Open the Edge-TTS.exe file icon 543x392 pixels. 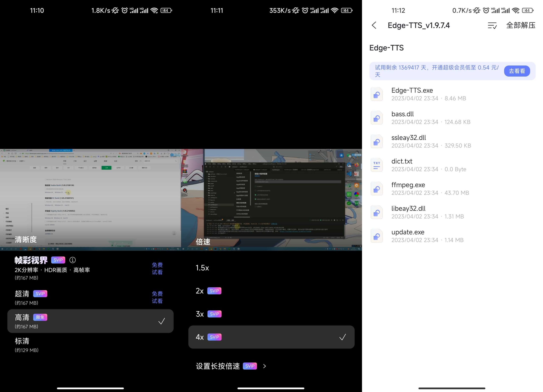[377, 94]
